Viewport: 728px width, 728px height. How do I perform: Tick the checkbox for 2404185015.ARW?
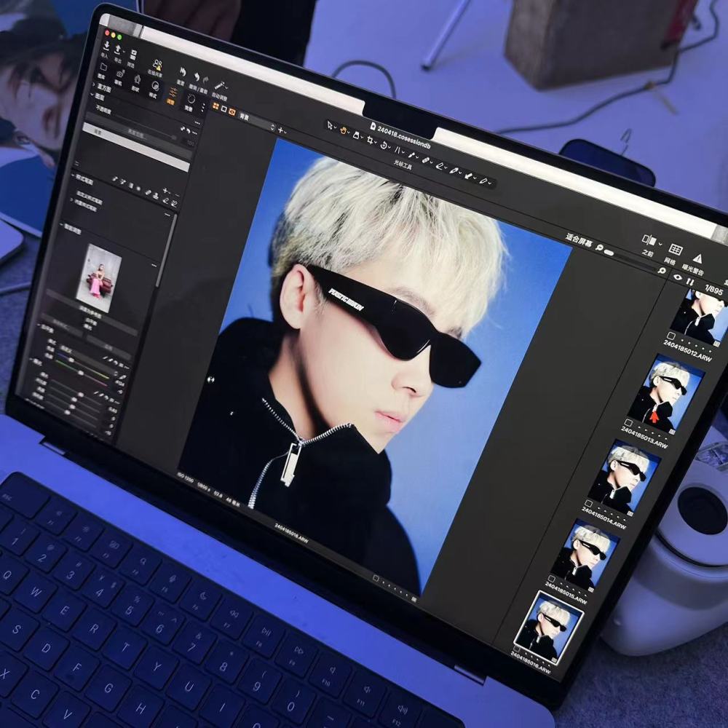pyautogui.click(x=552, y=579)
